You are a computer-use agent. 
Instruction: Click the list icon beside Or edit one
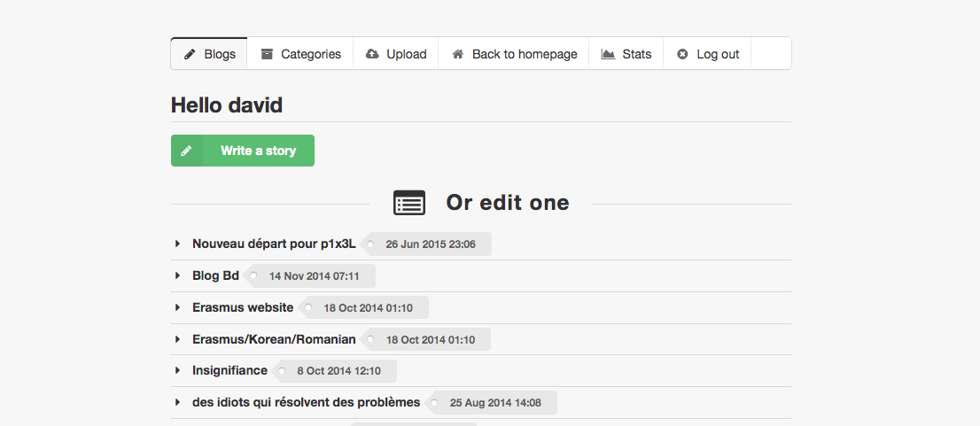coord(409,203)
